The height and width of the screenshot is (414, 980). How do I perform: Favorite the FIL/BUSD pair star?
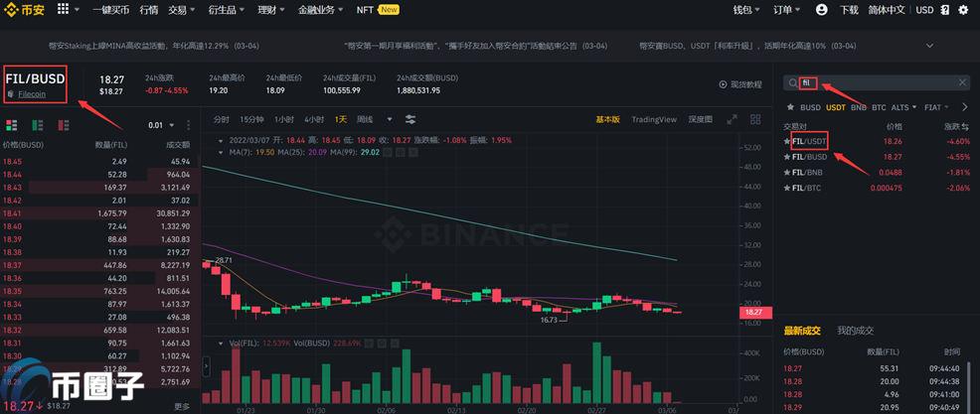787,157
